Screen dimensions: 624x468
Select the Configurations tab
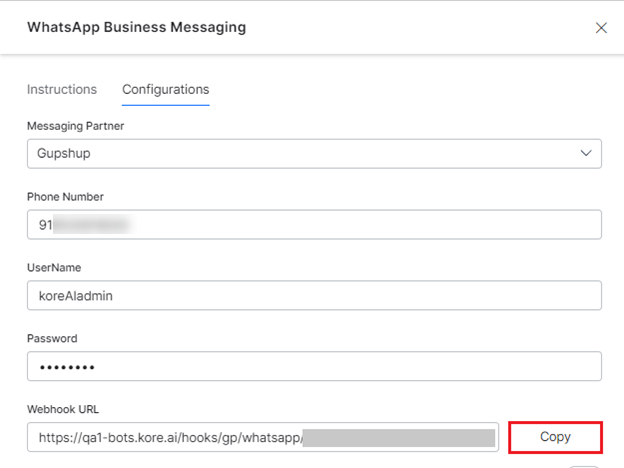[x=165, y=89]
